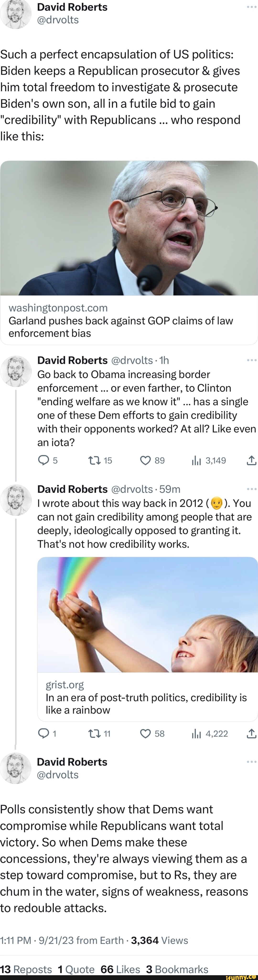Like the tweet with 89 likes
Image resolution: width=258 pixels, height=980 pixels.
coord(145,461)
